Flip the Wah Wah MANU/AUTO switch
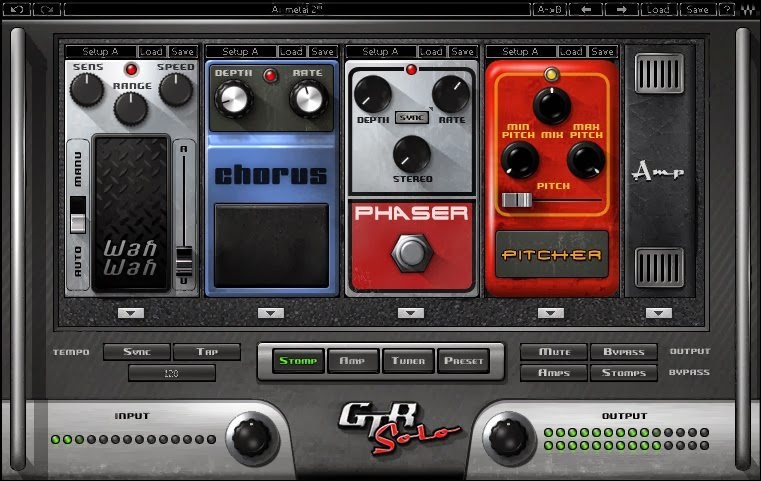Viewport: 761px width, 481px height. point(78,215)
